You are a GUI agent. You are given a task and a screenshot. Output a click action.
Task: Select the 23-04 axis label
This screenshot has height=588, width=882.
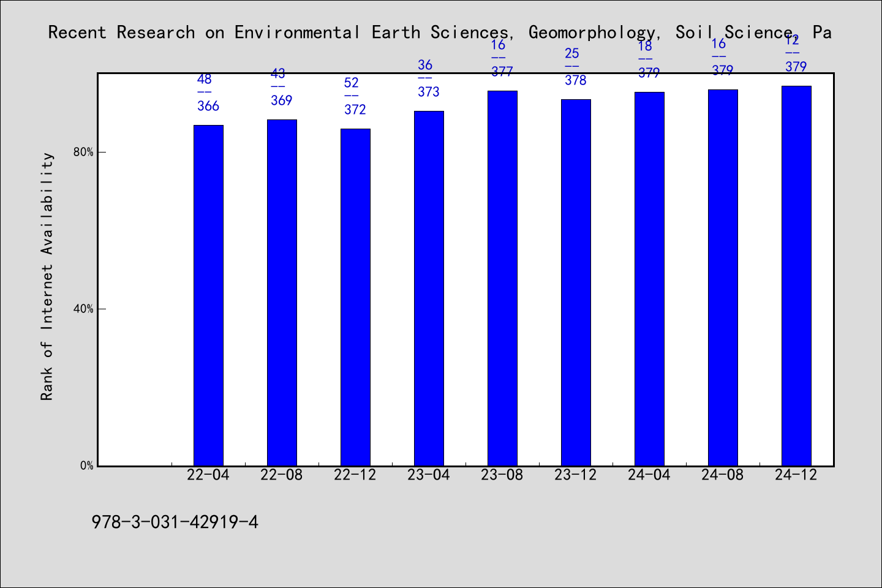coord(429,475)
